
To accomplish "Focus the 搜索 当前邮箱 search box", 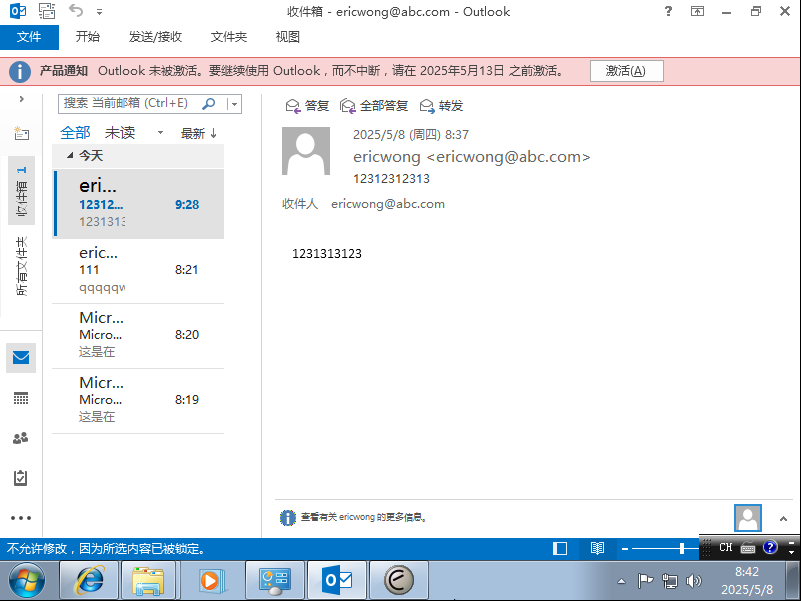I will (130, 104).
